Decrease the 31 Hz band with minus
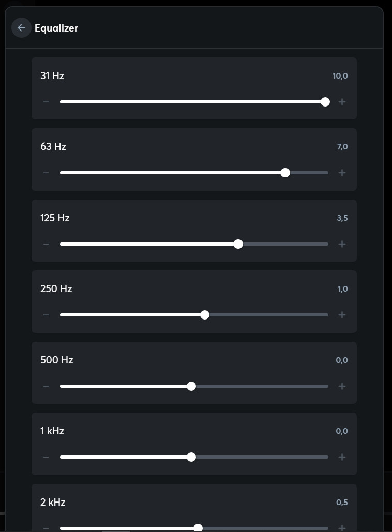The image size is (392, 532). point(46,102)
